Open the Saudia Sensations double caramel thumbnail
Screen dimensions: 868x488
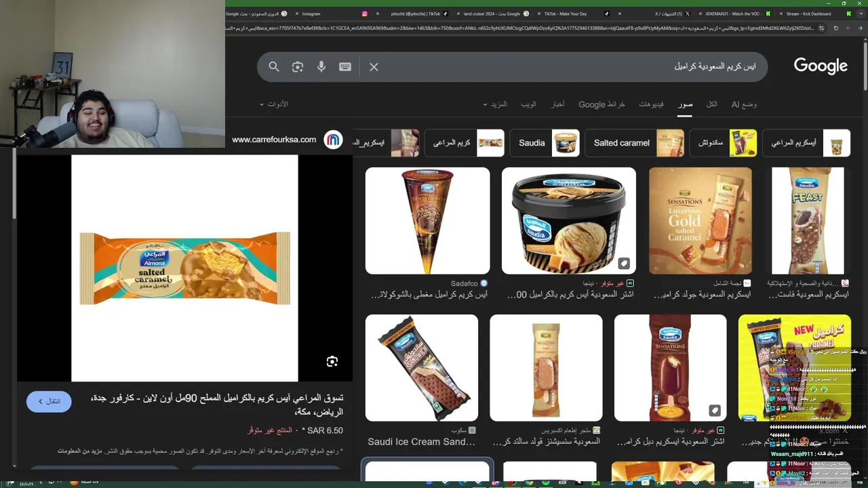tap(670, 368)
